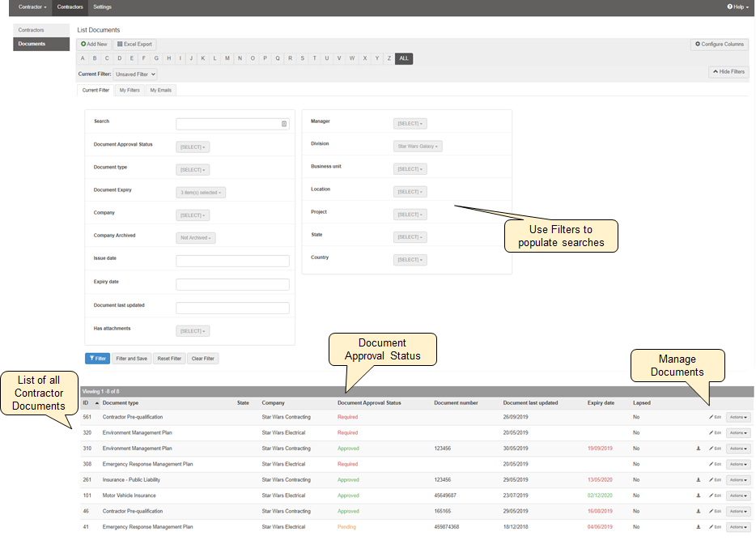
Task: Click into the Issue date field
Action: pos(232,261)
